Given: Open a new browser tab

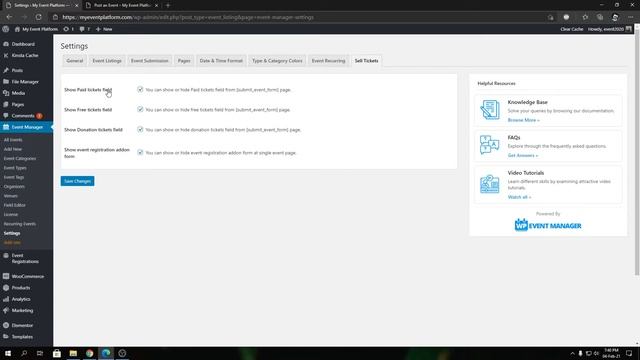Looking at the screenshot, I should [168, 5].
